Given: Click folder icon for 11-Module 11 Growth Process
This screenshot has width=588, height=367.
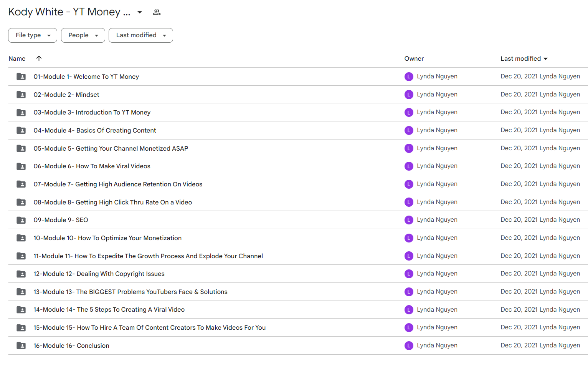Looking at the screenshot, I should click(21, 256).
